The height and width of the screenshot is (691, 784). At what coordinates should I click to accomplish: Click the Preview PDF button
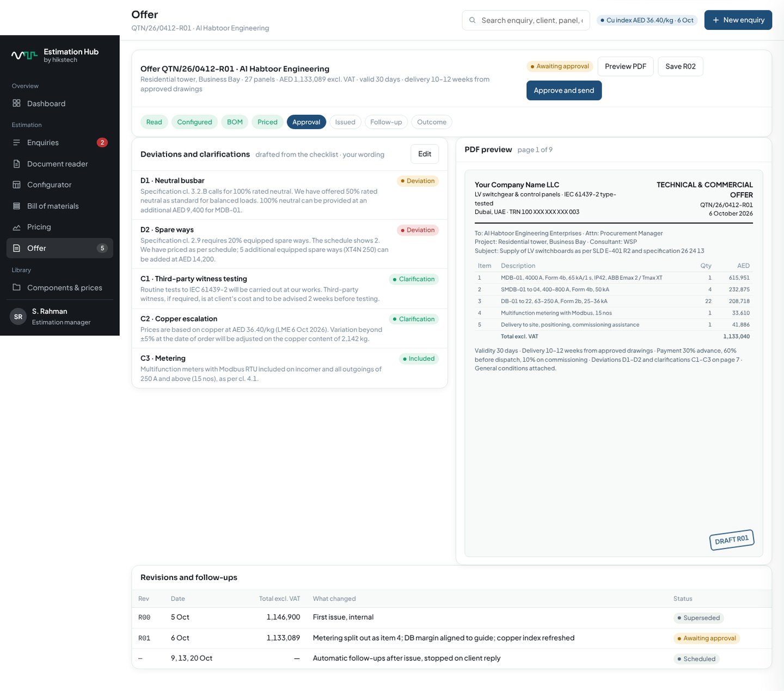point(626,66)
